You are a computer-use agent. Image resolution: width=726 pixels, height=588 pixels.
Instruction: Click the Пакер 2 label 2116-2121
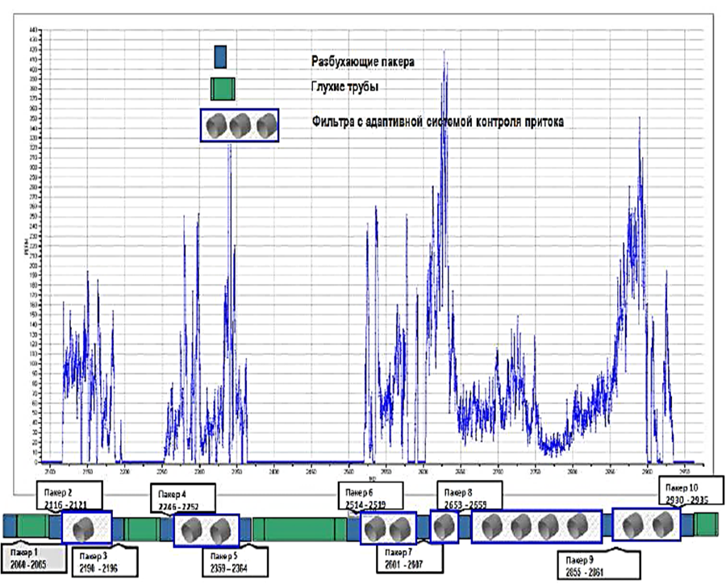pyautogui.click(x=69, y=497)
